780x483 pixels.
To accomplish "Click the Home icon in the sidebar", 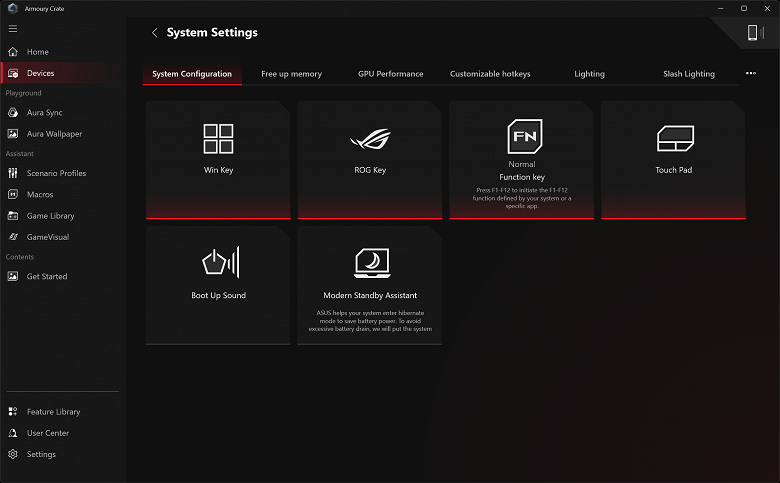I will pyautogui.click(x=13, y=52).
